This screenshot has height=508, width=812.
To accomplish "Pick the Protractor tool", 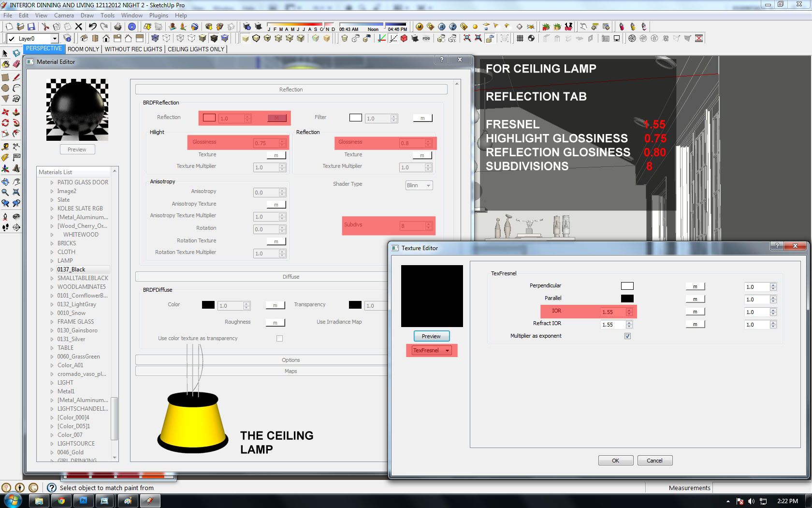I will [x=5, y=157].
